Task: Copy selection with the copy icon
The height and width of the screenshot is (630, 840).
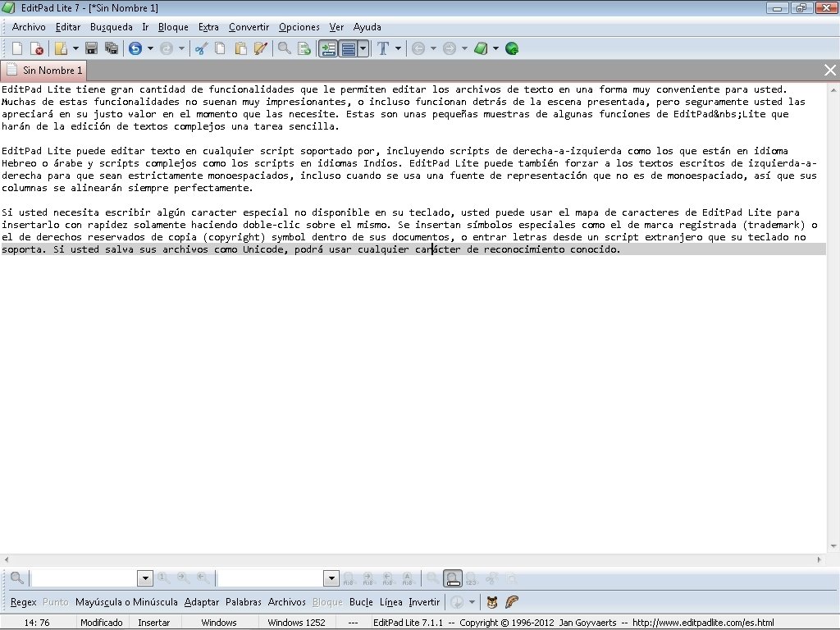Action: [220, 48]
